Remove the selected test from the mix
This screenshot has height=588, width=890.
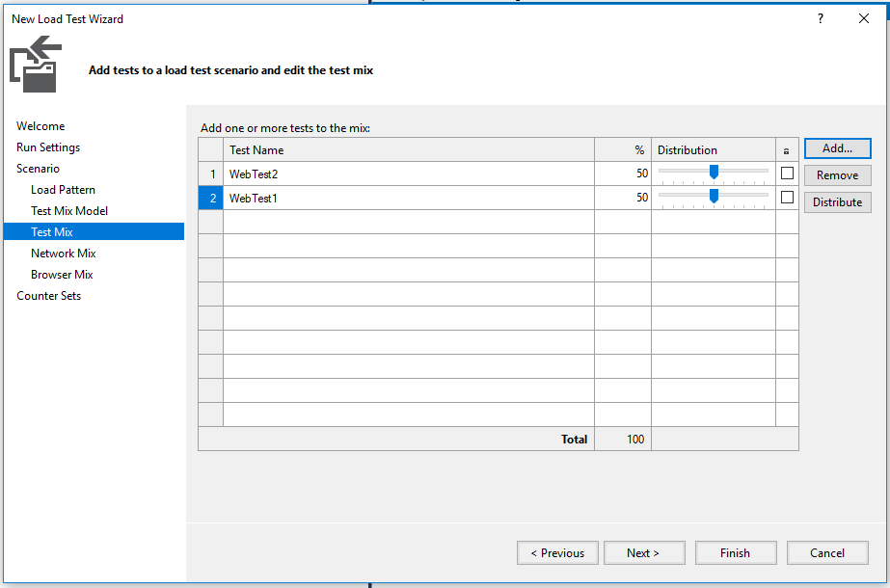click(x=837, y=174)
